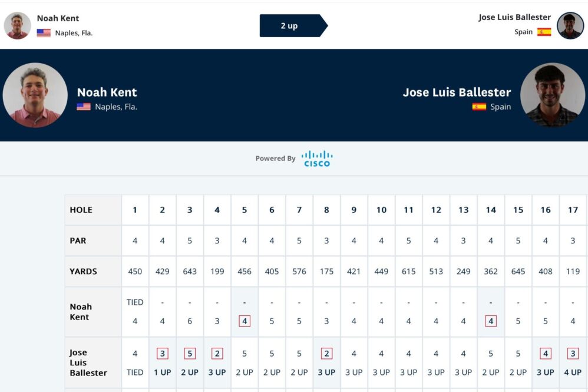Select the hole 10 column header

click(x=381, y=210)
